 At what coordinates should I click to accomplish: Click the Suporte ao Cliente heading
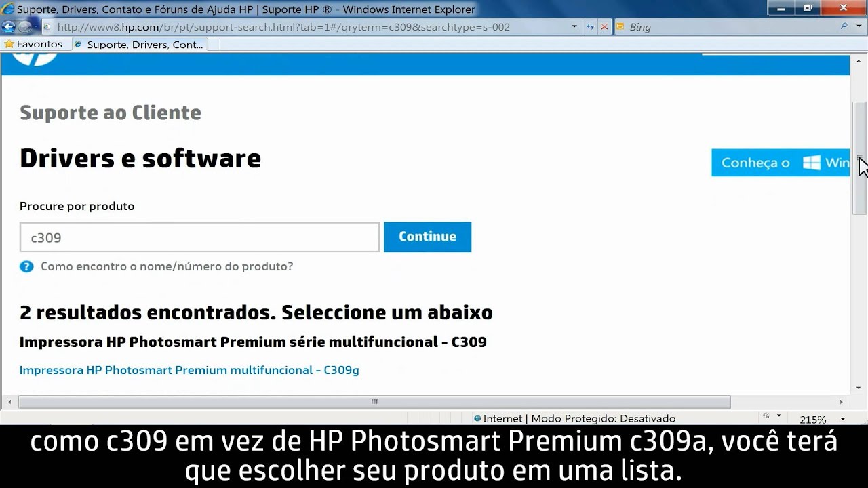click(x=111, y=113)
